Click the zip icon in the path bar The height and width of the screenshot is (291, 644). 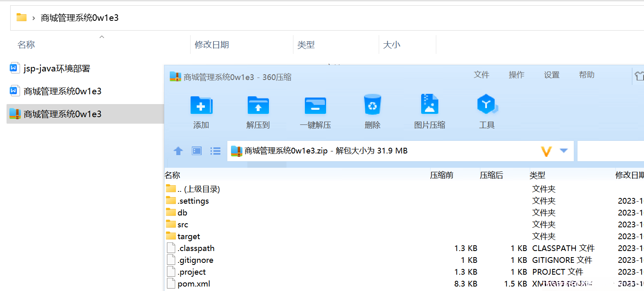237,151
